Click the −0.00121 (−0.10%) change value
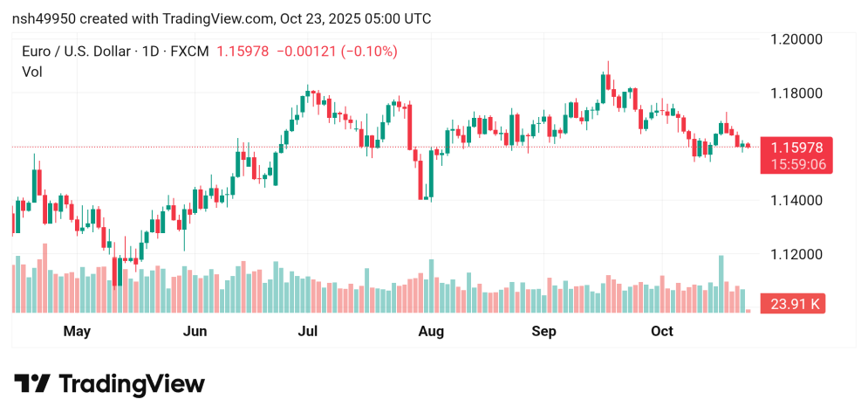868x420 pixels. click(337, 52)
